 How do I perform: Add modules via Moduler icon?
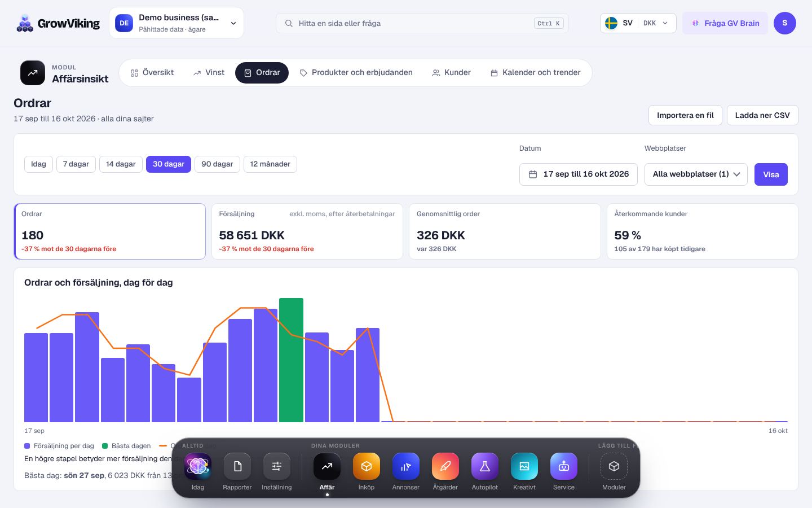614,466
